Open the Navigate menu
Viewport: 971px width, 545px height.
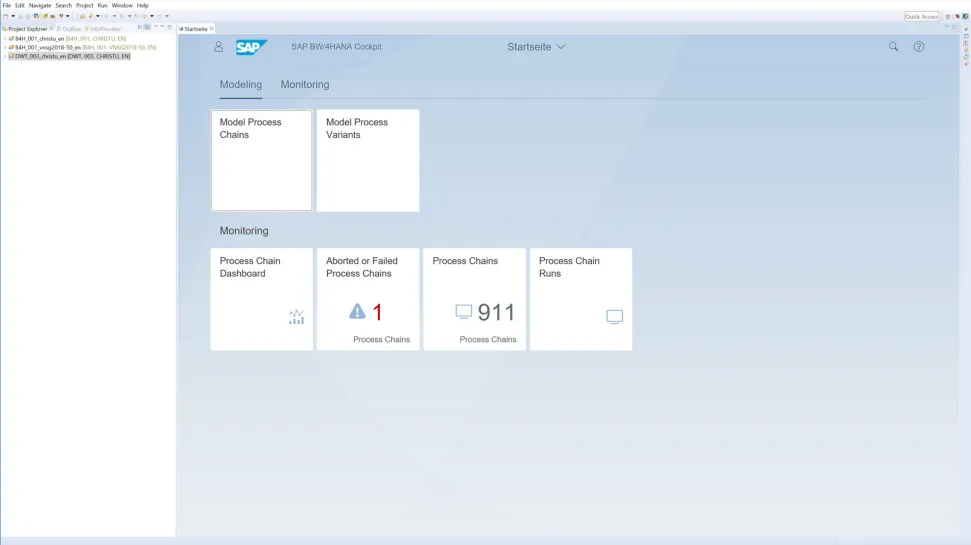point(40,5)
